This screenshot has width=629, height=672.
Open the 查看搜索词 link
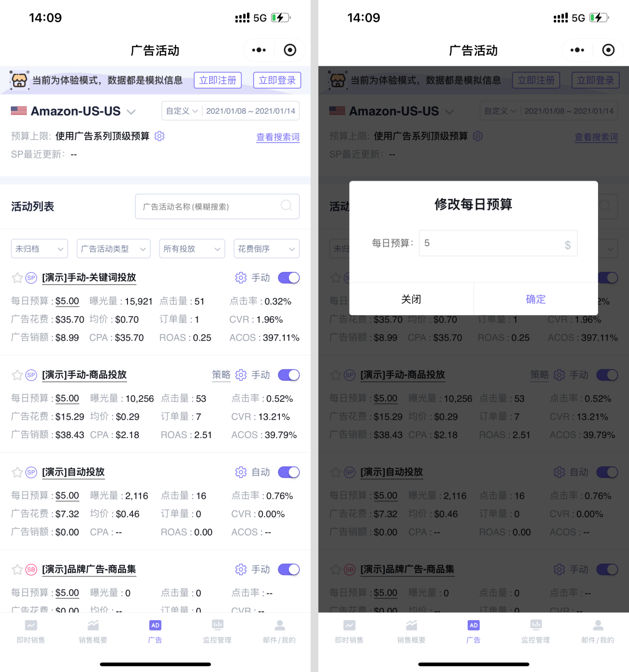click(x=278, y=137)
